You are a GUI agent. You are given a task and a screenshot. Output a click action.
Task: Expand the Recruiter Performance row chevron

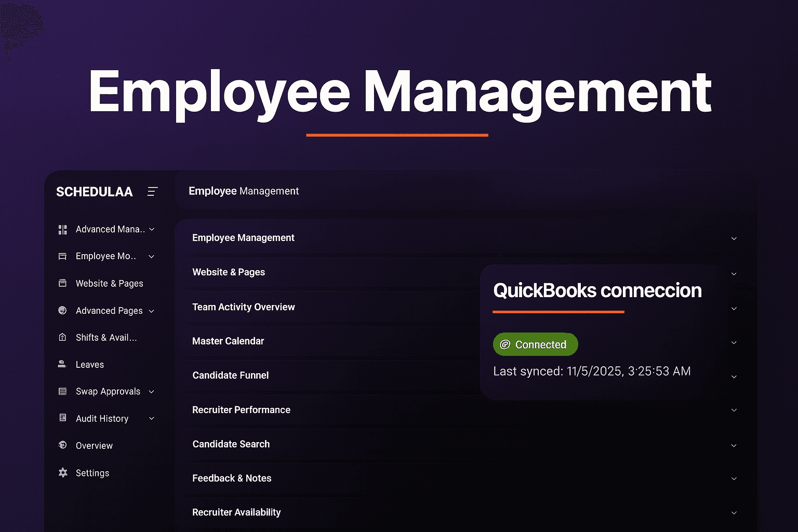(734, 410)
